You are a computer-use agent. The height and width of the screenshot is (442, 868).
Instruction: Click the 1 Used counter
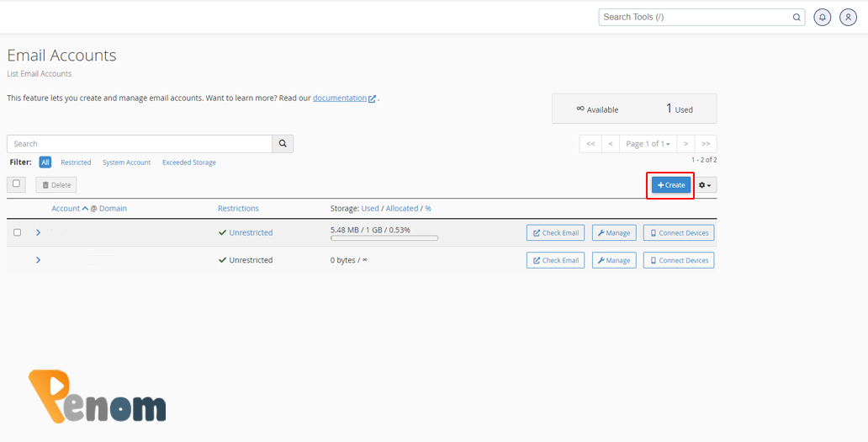tap(680, 109)
